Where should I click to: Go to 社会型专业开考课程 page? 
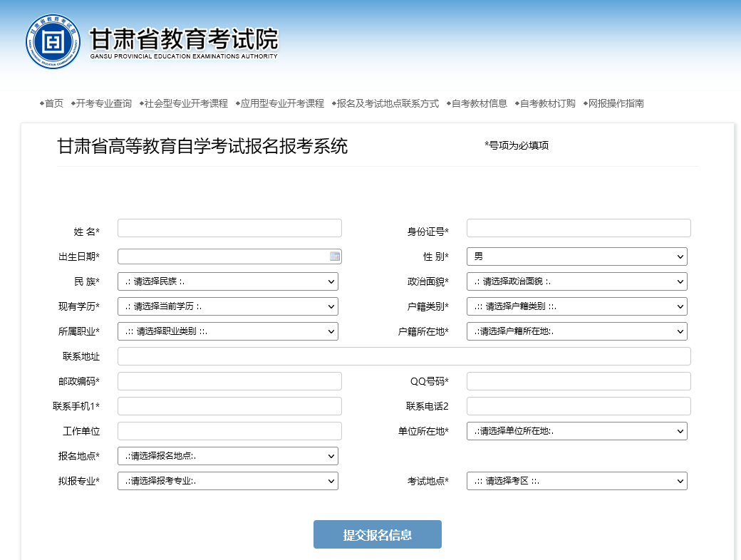(186, 103)
